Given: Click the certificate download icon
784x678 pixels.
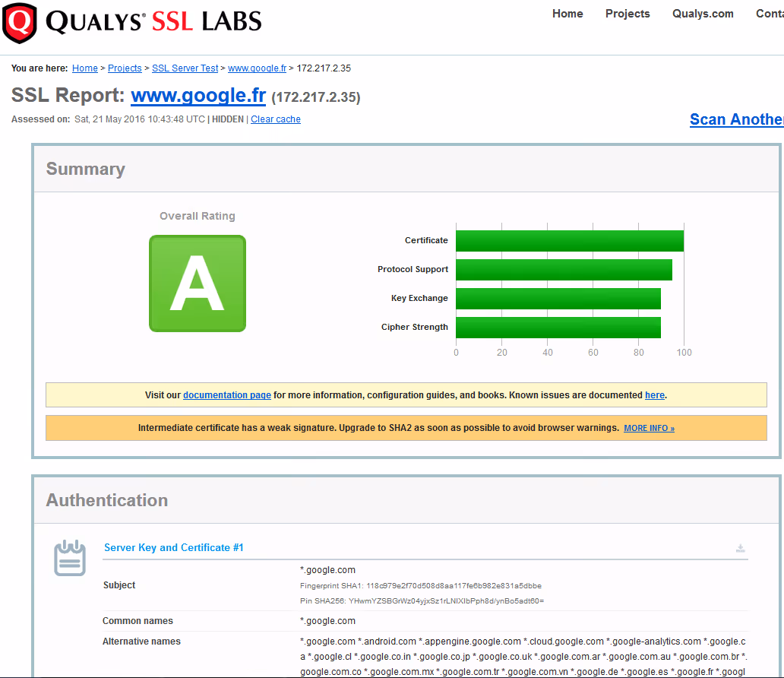Looking at the screenshot, I should click(x=741, y=548).
